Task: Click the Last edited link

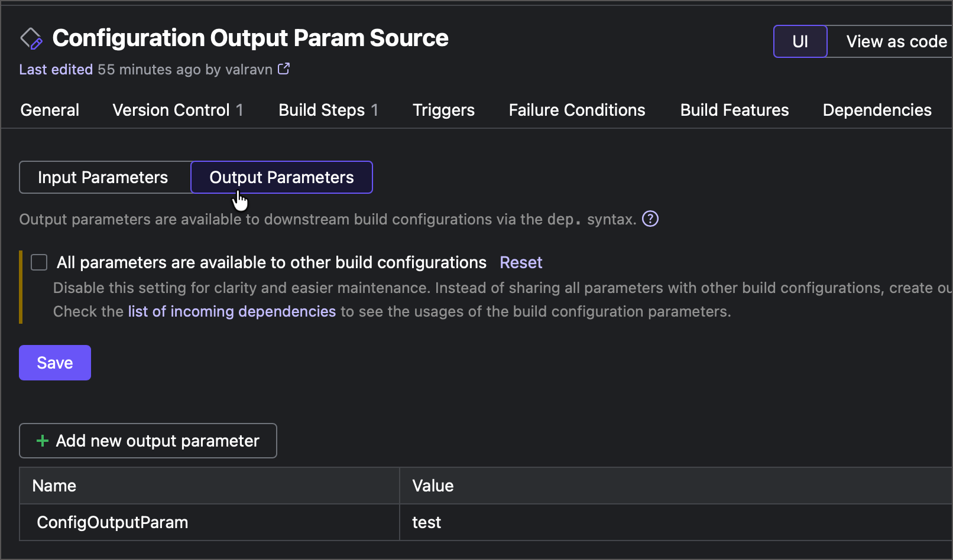Action: (x=56, y=69)
